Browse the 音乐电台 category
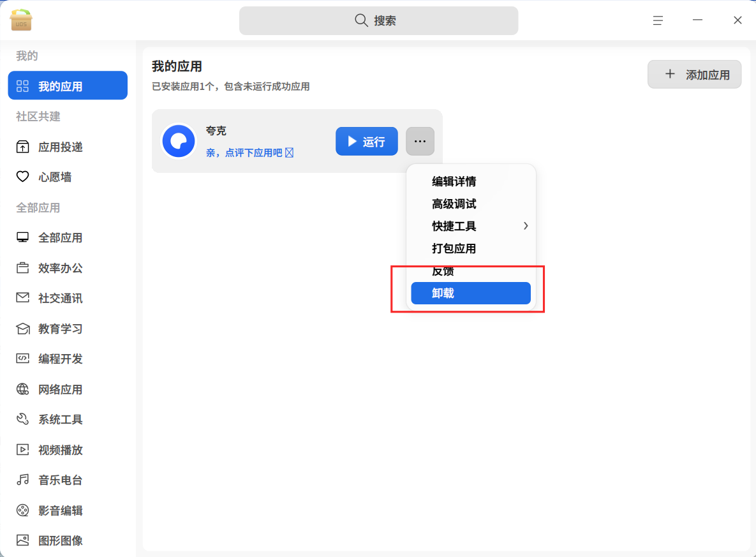The width and height of the screenshot is (756, 557). pos(68,480)
